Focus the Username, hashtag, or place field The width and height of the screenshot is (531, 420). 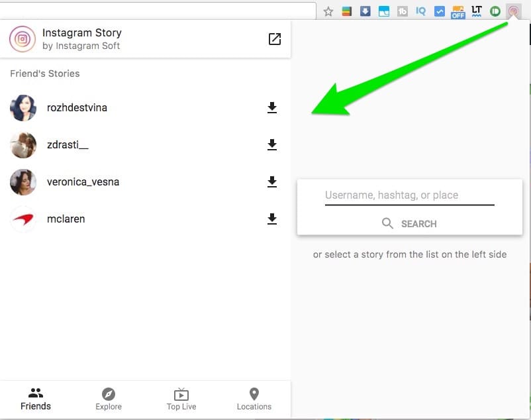[409, 196]
